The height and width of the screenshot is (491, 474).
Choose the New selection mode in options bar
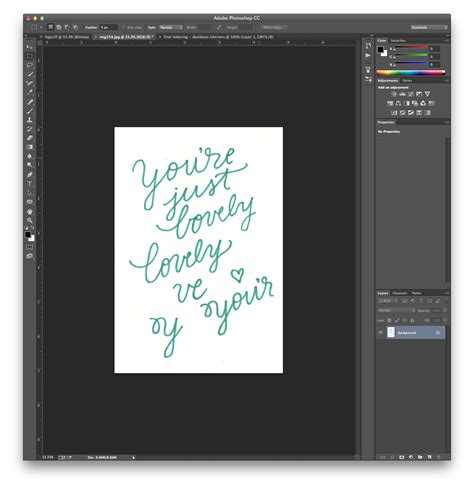(x=51, y=27)
